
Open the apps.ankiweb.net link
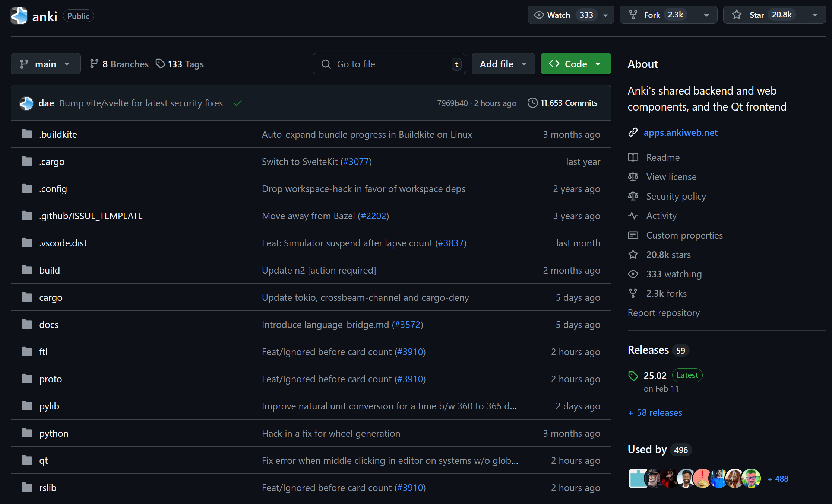pos(680,133)
